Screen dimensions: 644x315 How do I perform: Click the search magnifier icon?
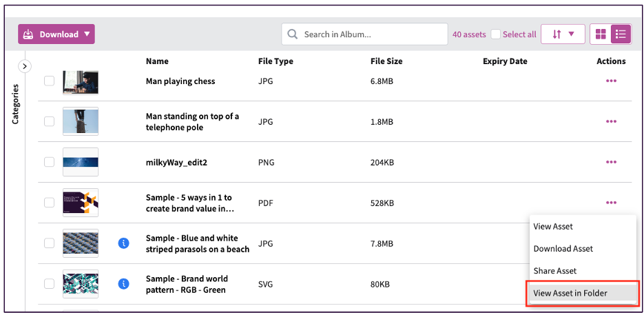[x=293, y=34]
